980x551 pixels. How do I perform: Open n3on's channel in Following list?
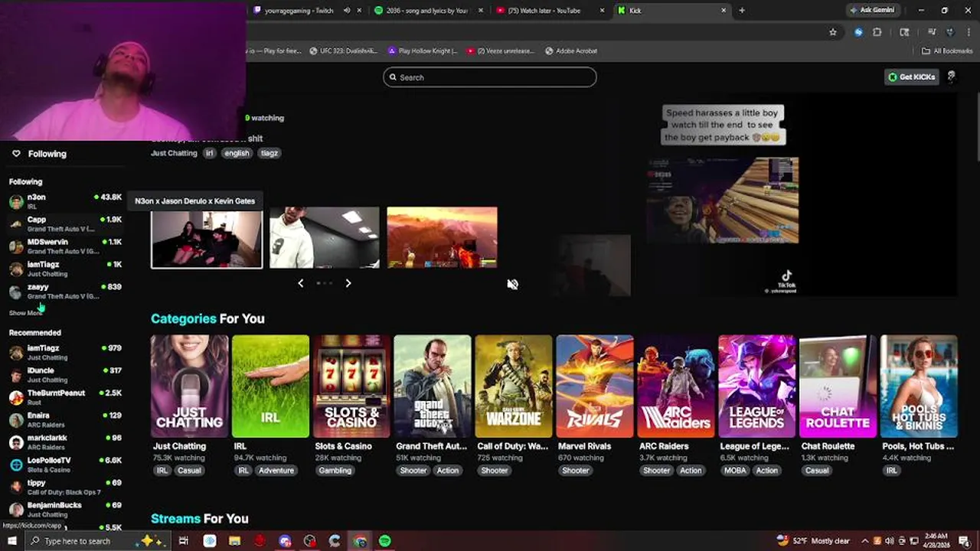point(65,201)
